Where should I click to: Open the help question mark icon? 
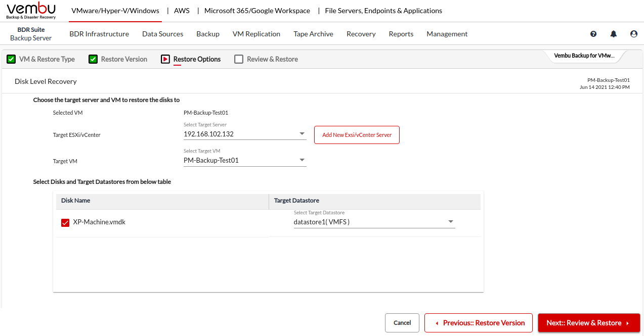[x=593, y=34]
